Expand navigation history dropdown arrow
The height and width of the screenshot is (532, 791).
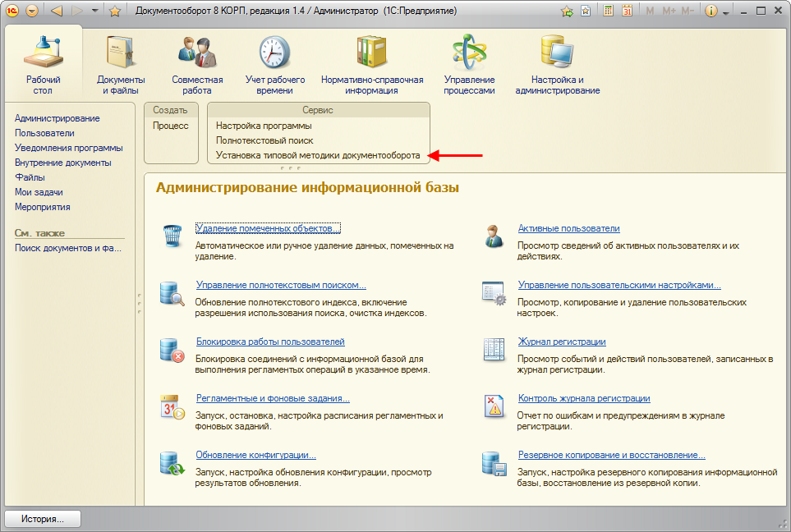pyautogui.click(x=94, y=11)
